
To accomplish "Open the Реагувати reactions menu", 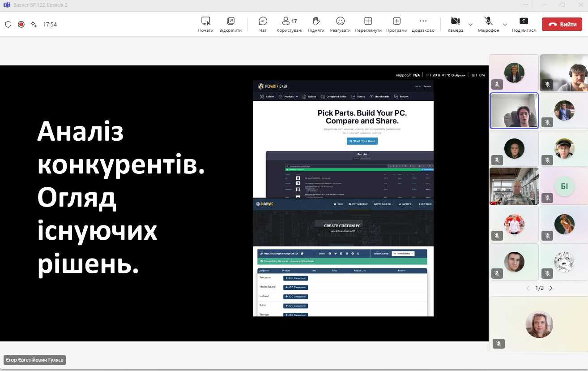I will (x=340, y=24).
